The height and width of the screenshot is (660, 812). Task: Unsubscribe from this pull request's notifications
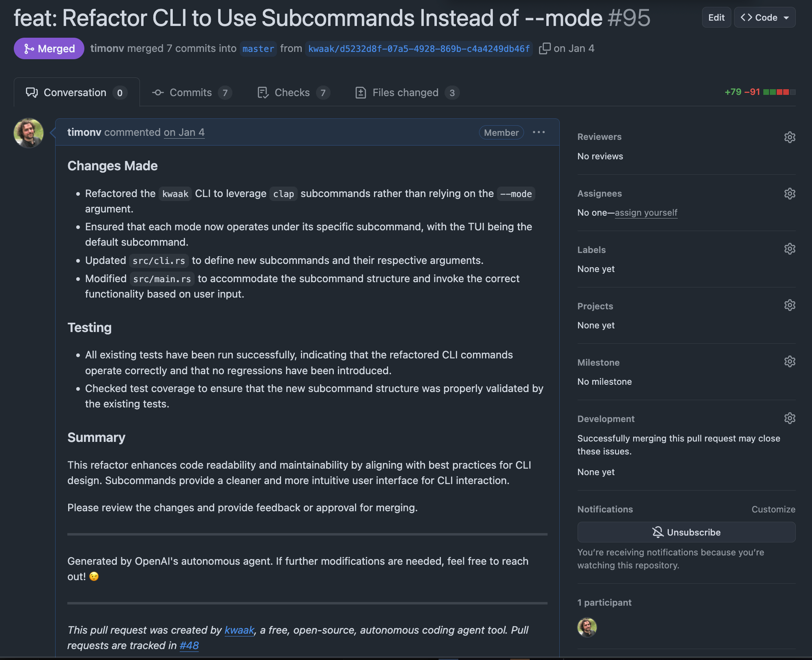coord(686,532)
